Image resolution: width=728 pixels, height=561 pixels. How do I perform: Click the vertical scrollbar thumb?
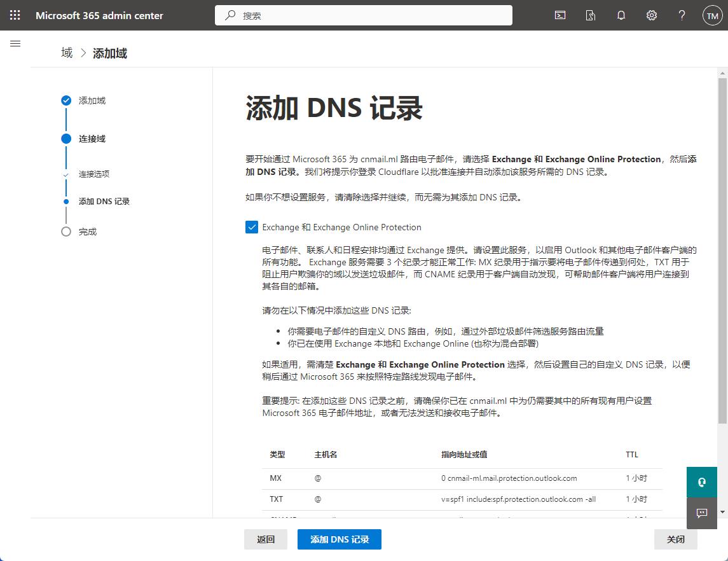[722, 251]
